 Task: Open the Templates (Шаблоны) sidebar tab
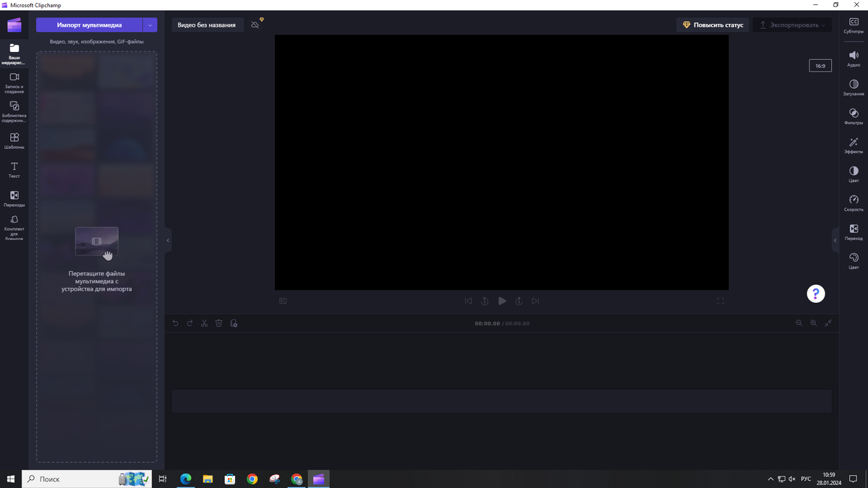(x=14, y=141)
